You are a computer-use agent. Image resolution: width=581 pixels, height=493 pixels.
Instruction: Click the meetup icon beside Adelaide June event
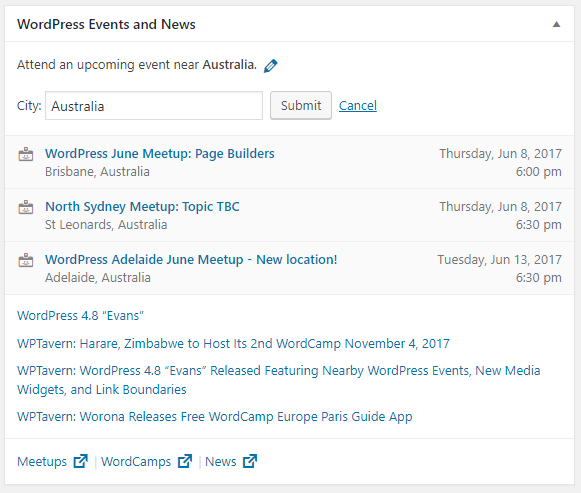click(x=26, y=260)
